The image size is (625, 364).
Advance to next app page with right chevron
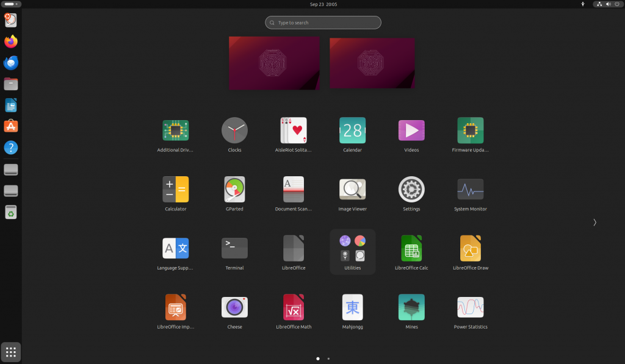coord(594,223)
